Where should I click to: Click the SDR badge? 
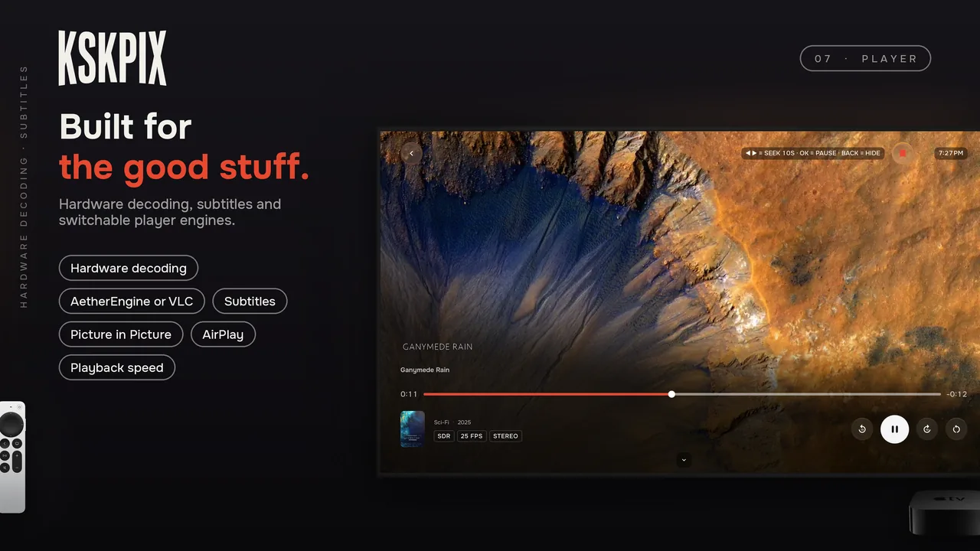point(444,436)
